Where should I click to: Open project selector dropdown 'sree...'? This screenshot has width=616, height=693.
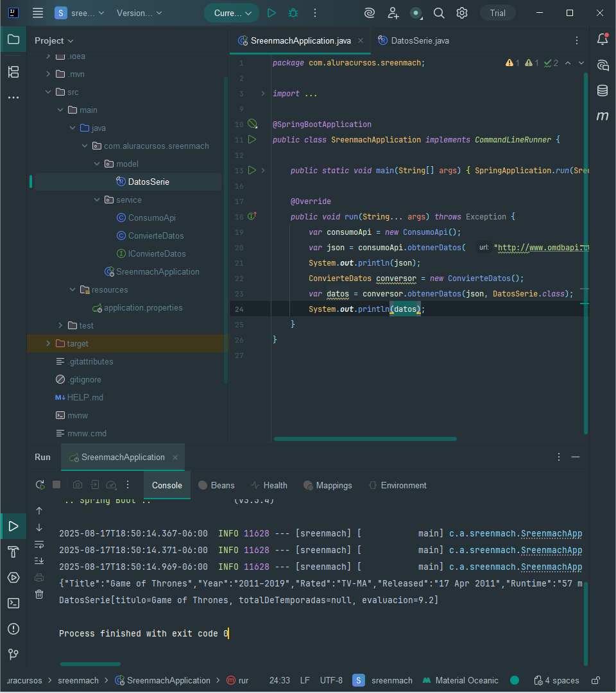point(80,13)
